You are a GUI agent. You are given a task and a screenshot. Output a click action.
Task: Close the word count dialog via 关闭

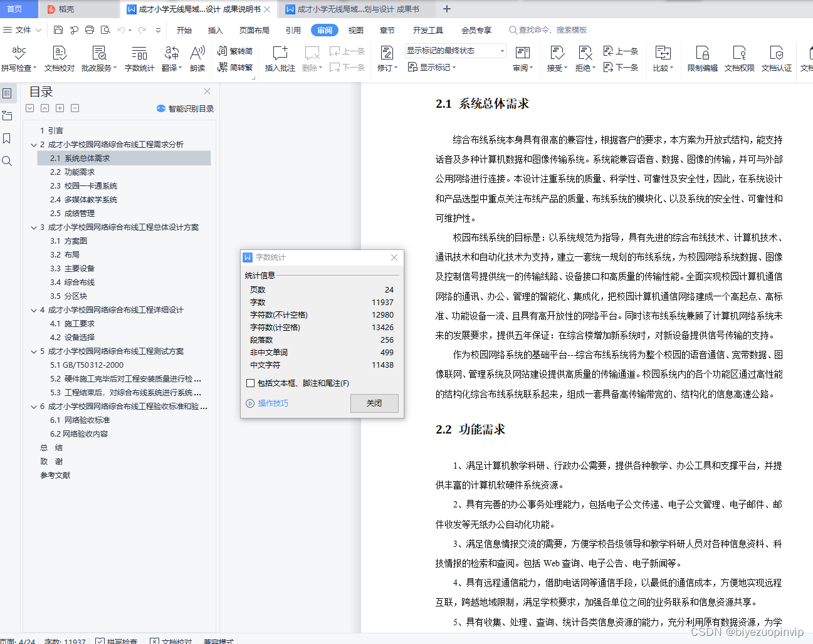pyautogui.click(x=374, y=403)
